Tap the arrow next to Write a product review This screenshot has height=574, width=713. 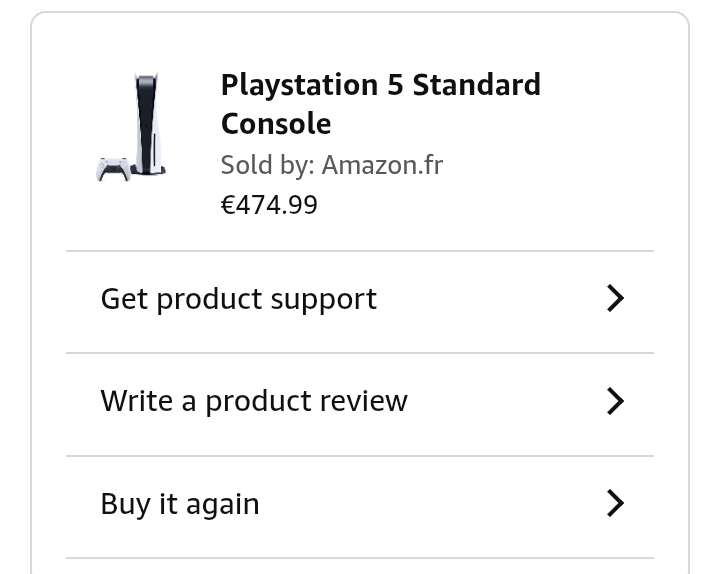[615, 401]
